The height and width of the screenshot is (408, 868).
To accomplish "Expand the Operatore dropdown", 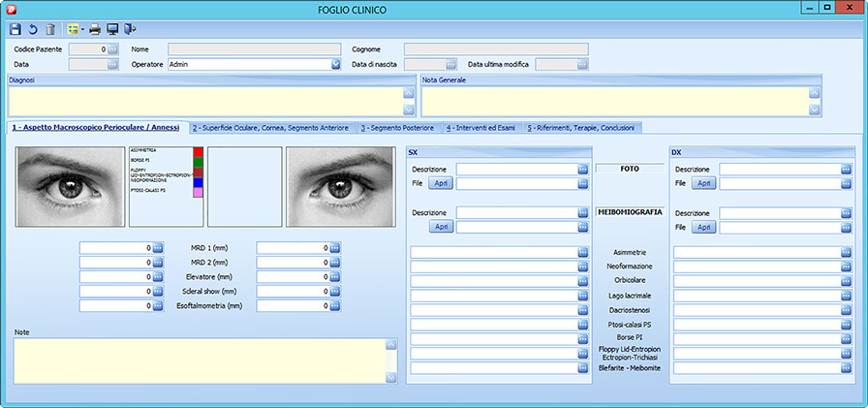I will click(336, 64).
